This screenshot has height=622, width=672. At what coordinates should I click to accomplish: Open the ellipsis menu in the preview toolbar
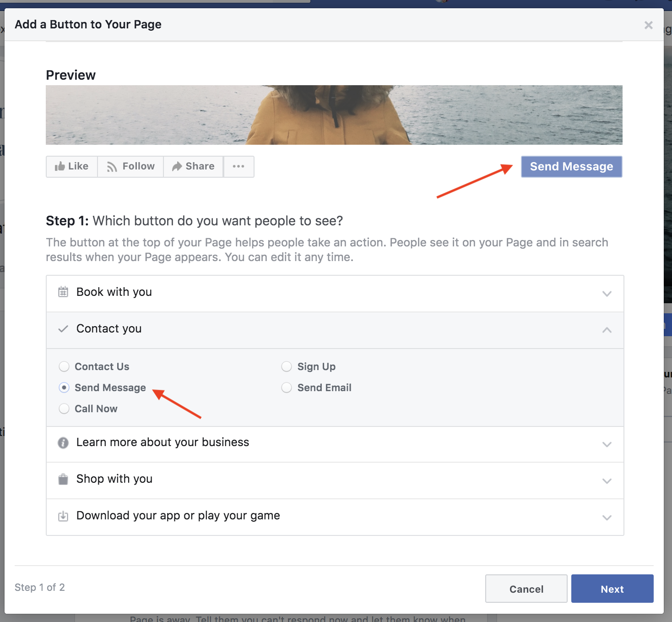click(x=238, y=167)
